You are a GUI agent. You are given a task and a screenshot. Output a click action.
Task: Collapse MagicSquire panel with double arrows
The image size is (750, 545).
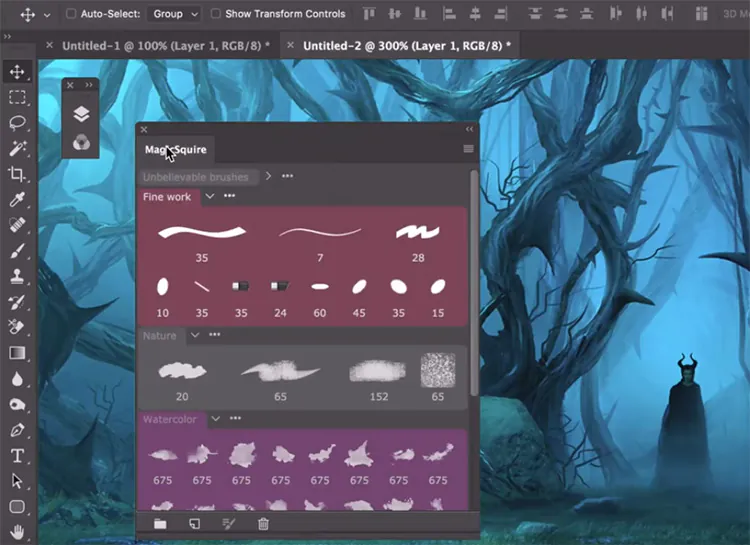tap(469, 129)
